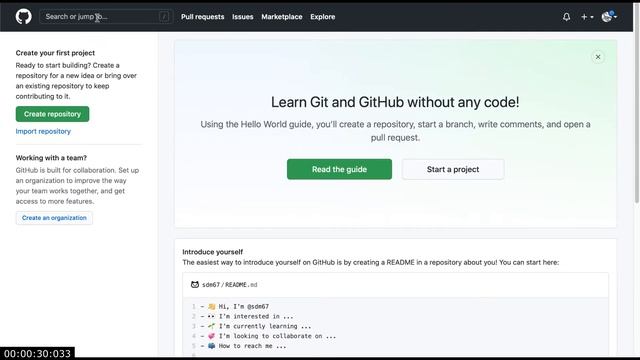
Task: Click the page vertical scrollbar
Action: click(x=636, y=102)
